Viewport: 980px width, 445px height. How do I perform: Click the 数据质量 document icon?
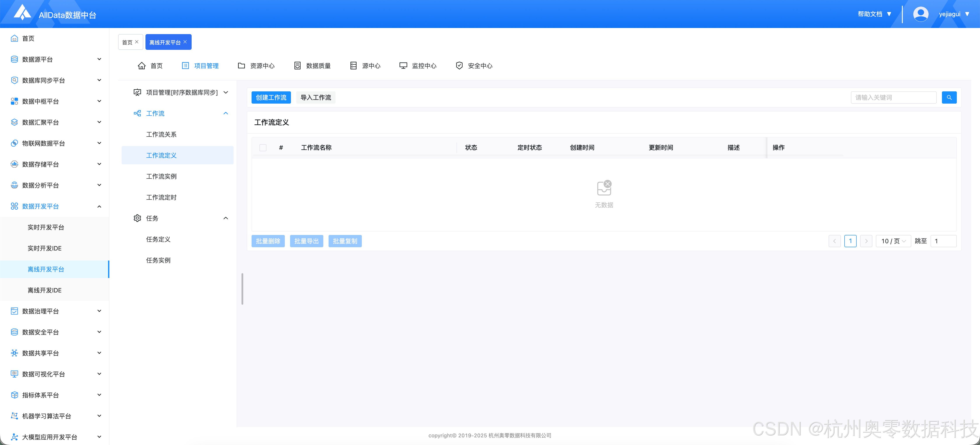297,66
